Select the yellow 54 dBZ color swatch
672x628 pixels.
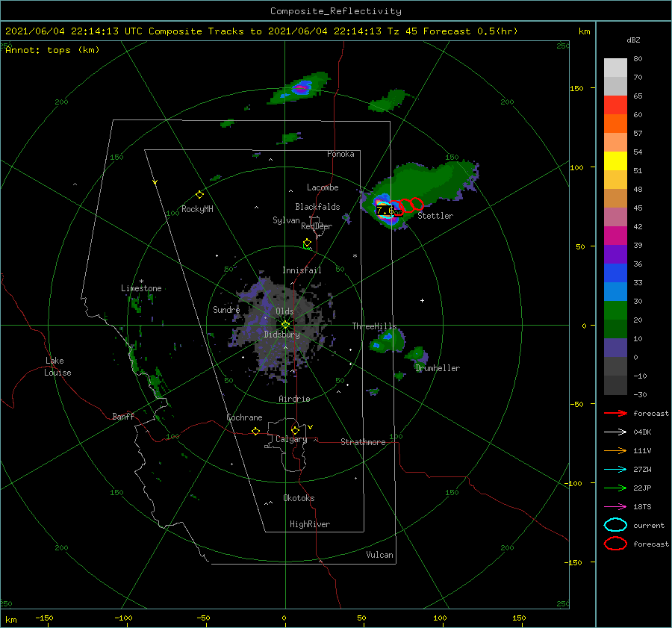615,161
